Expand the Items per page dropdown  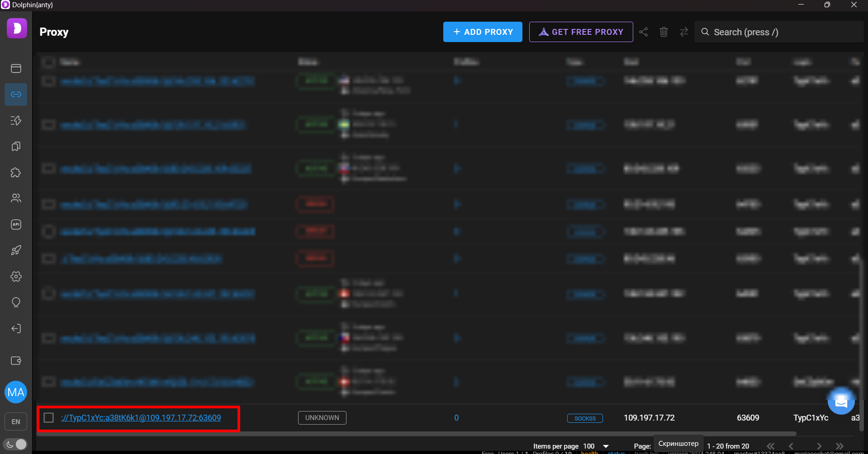pos(606,446)
